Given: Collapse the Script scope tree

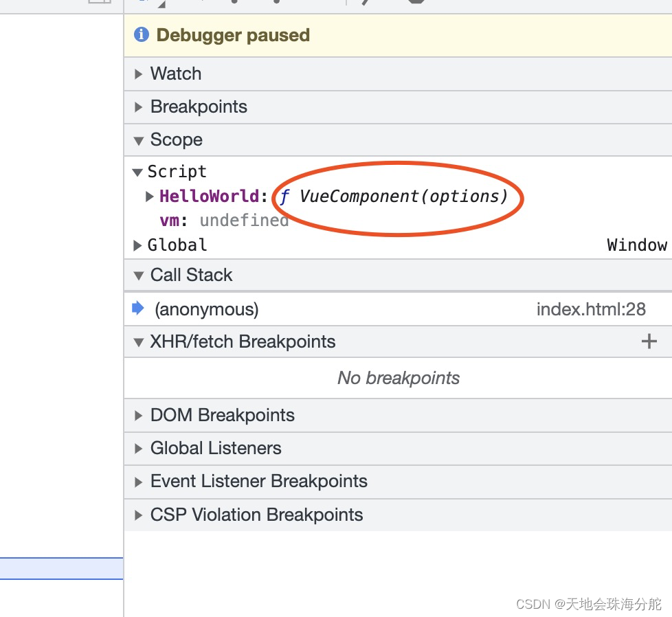Looking at the screenshot, I should (x=137, y=172).
